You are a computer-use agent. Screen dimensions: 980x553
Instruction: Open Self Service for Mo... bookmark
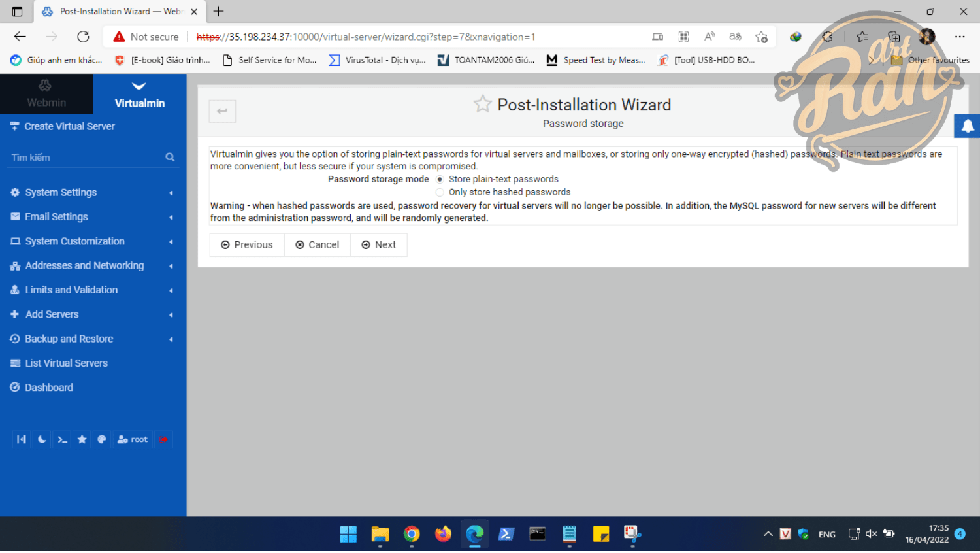click(270, 60)
